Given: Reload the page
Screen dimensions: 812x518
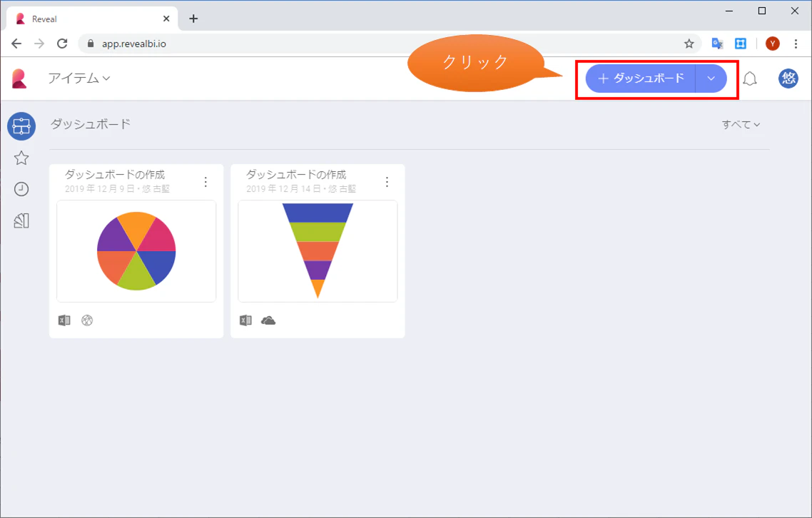Looking at the screenshot, I should tap(62, 44).
